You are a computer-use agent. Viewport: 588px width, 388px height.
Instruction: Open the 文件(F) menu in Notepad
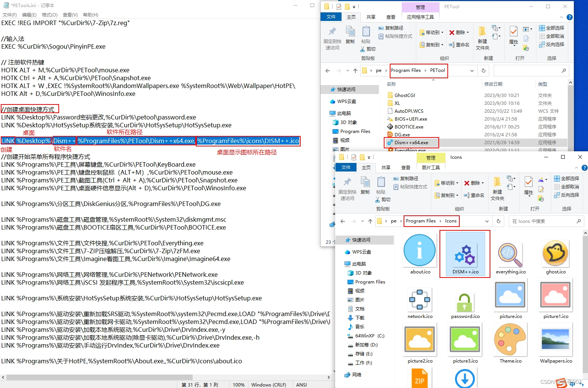[x=9, y=15]
